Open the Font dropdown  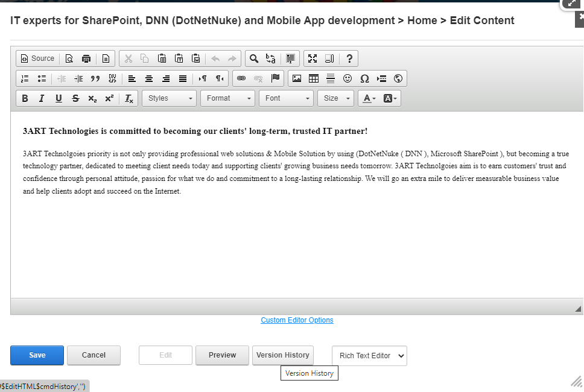286,98
